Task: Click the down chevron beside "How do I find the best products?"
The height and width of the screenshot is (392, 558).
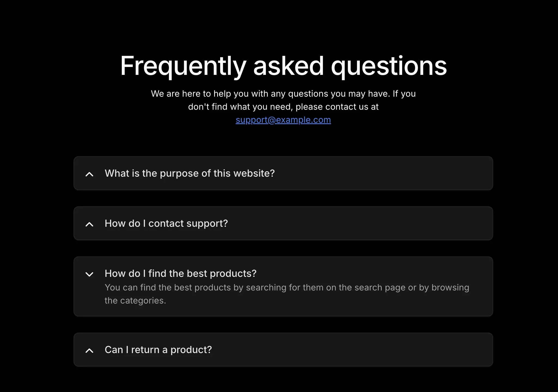Action: [x=89, y=274]
